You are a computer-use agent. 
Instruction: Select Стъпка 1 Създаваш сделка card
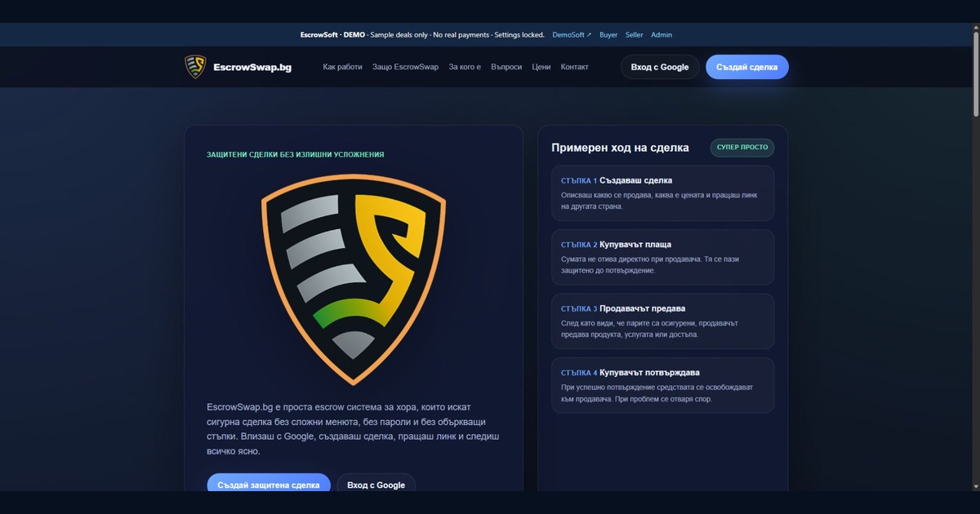663,193
